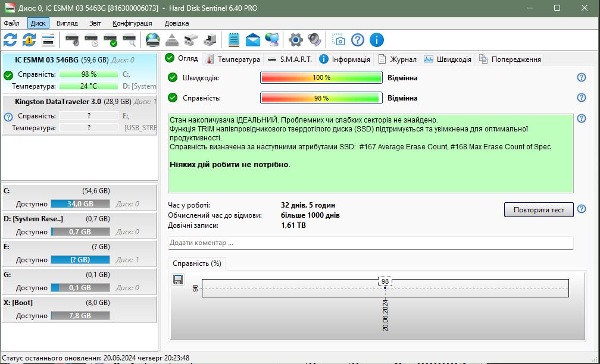The height and width of the screenshot is (364, 600).
Task: Select the Справність (%) graph tab
Action: (x=197, y=263)
